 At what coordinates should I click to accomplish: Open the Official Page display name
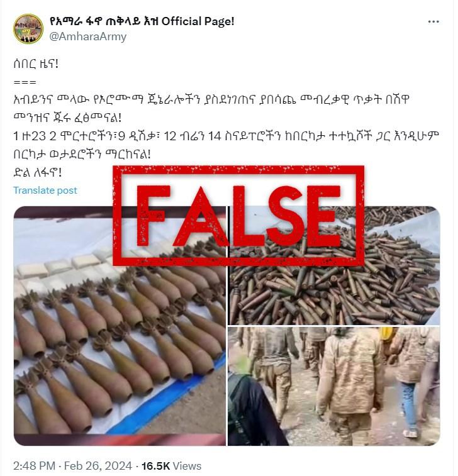point(142,21)
